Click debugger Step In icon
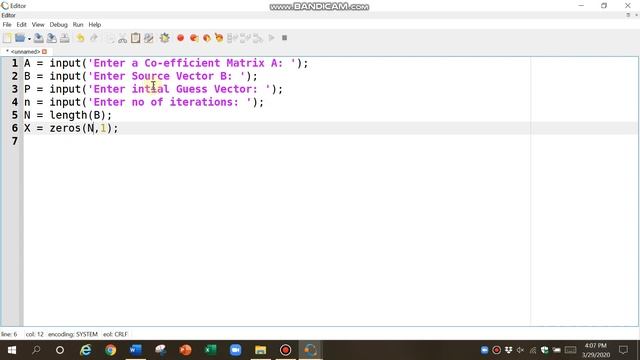The height and width of the screenshot is (360, 640). pos(245,38)
